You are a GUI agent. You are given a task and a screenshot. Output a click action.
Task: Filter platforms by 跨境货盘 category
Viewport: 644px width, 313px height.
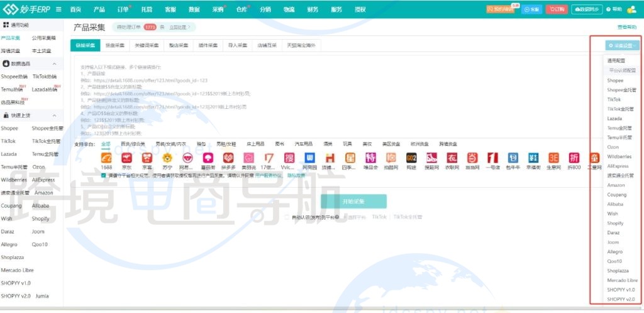pos(448,144)
